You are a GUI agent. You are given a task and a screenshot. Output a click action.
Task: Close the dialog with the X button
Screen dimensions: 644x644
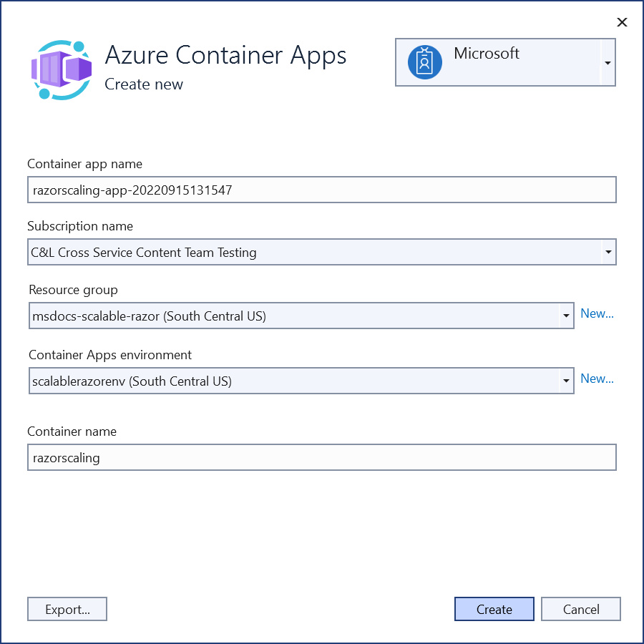pyautogui.click(x=622, y=22)
